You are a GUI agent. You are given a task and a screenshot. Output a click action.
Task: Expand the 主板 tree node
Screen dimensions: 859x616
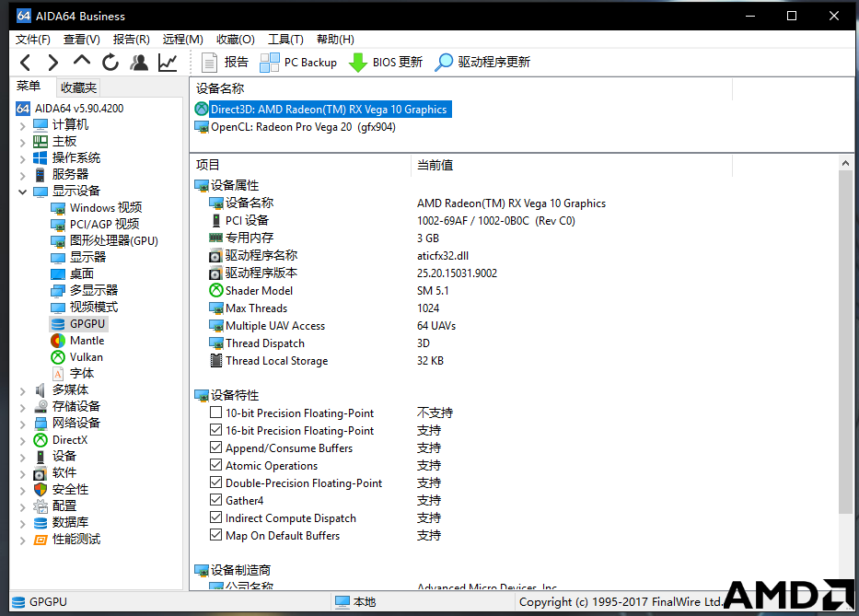coord(22,143)
